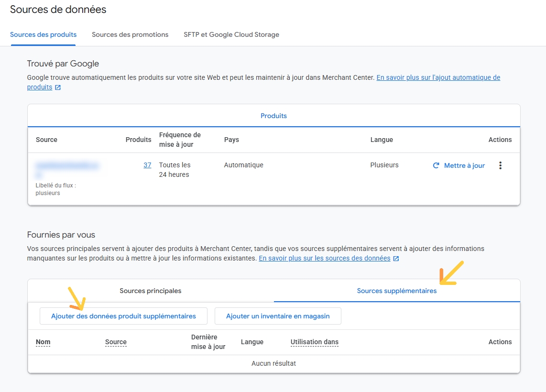Open the link showing 37 products
Viewport: 546px width, 392px height.
click(147, 165)
